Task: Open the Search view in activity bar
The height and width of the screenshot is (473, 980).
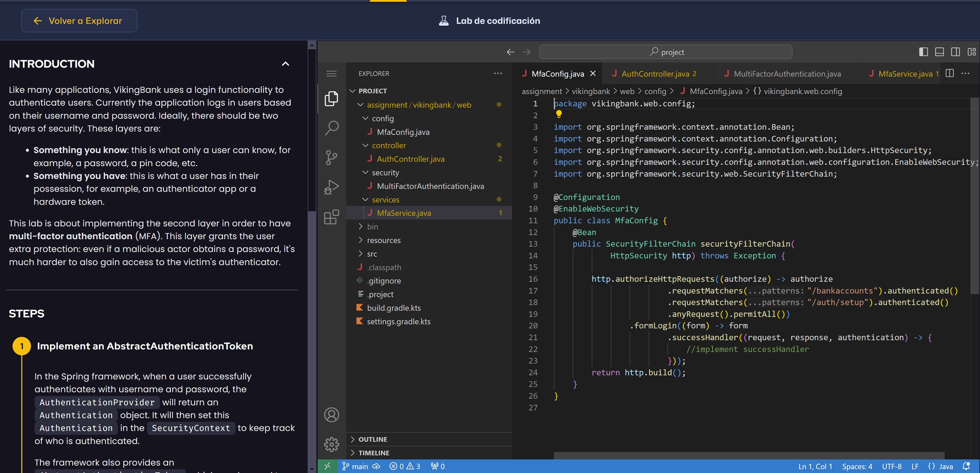Action: (x=331, y=128)
